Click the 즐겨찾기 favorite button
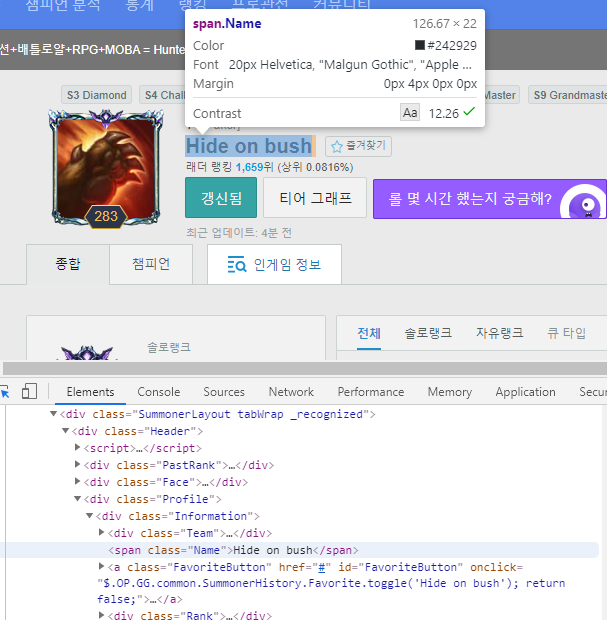This screenshot has width=607, height=620. pyautogui.click(x=358, y=146)
